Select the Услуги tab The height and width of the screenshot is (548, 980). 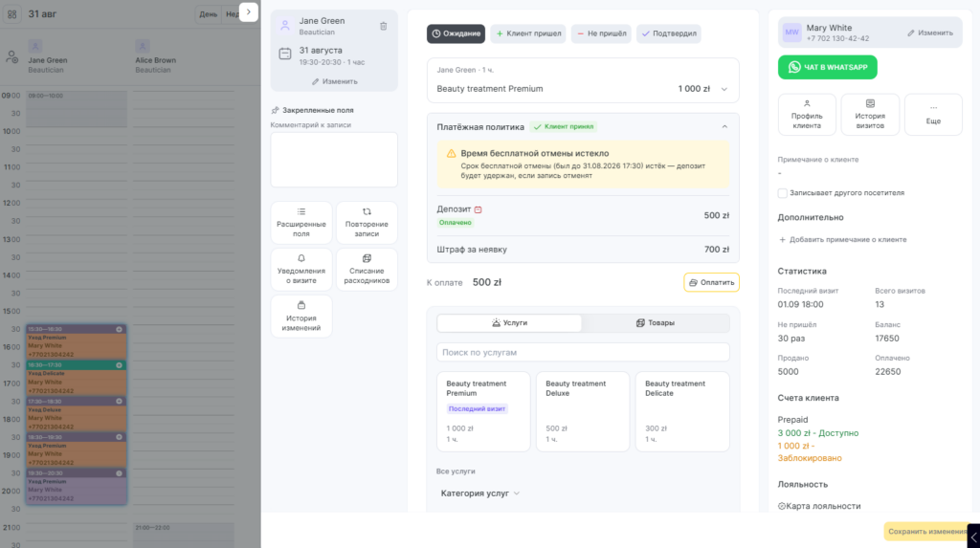coord(509,323)
